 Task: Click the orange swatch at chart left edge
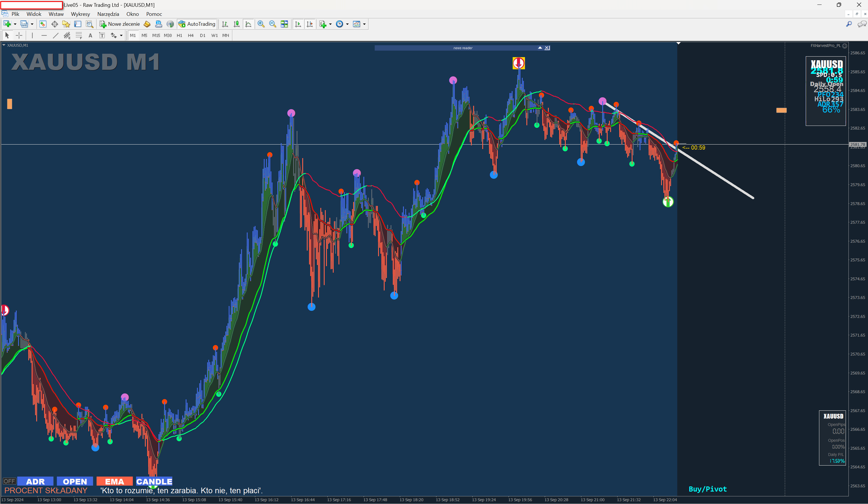[10, 104]
